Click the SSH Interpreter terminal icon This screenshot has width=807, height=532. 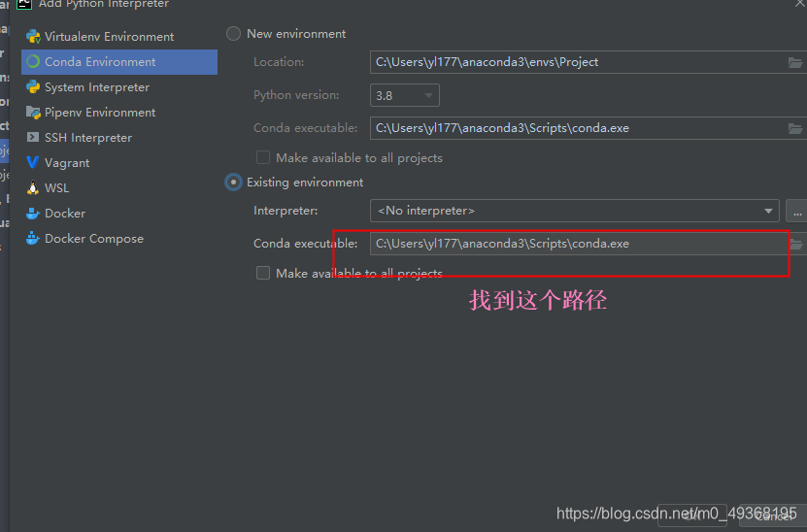click(x=33, y=137)
